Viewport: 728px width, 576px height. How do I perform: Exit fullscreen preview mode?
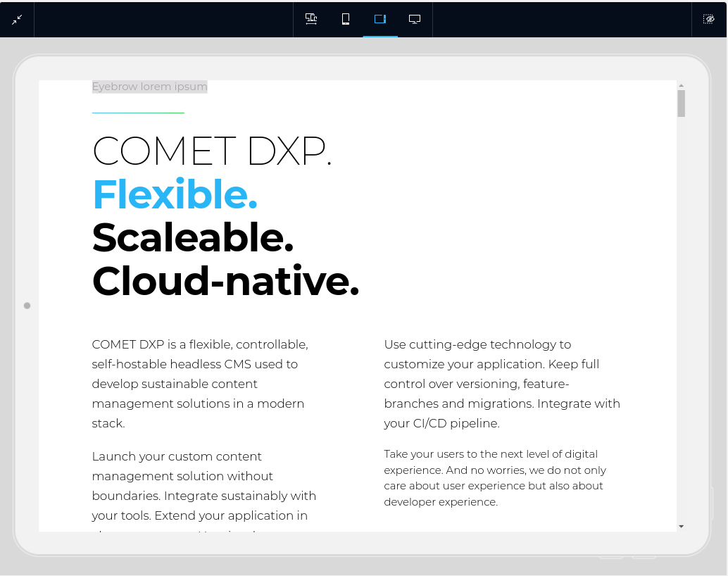(x=17, y=19)
